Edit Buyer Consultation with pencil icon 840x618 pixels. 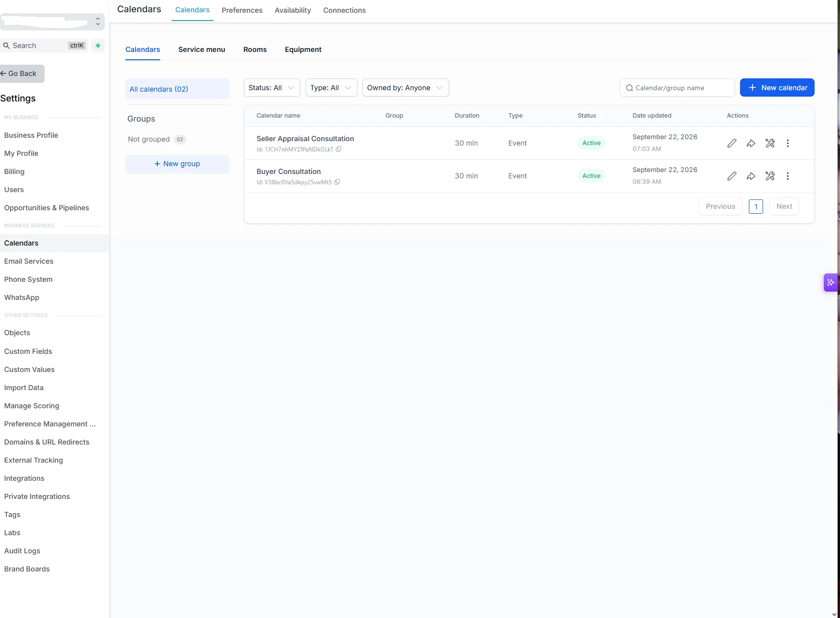(732, 176)
